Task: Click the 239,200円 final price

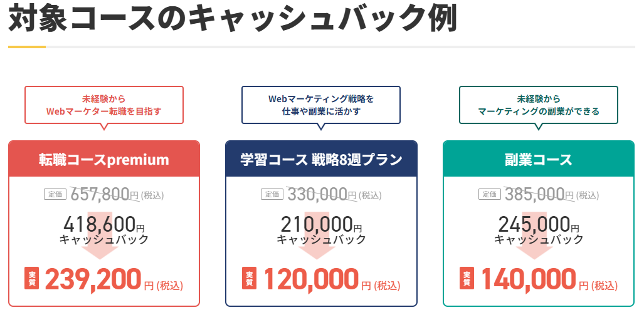Action: [93, 279]
